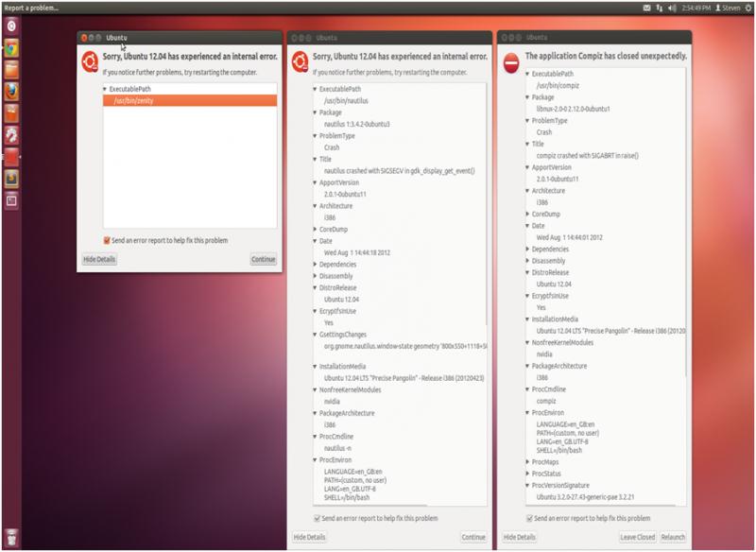Click Continue in the zenity dialog

264,259
